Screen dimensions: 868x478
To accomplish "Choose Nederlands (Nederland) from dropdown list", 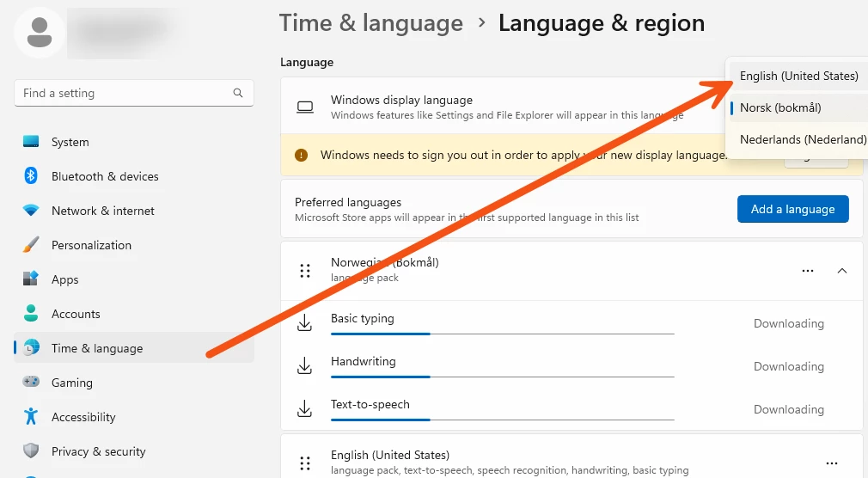I will tap(798, 139).
